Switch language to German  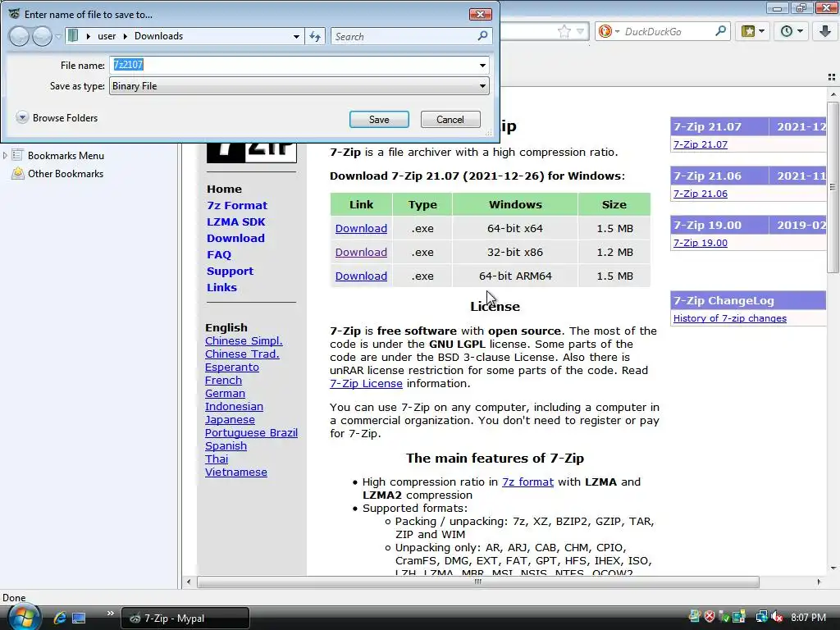tap(225, 393)
